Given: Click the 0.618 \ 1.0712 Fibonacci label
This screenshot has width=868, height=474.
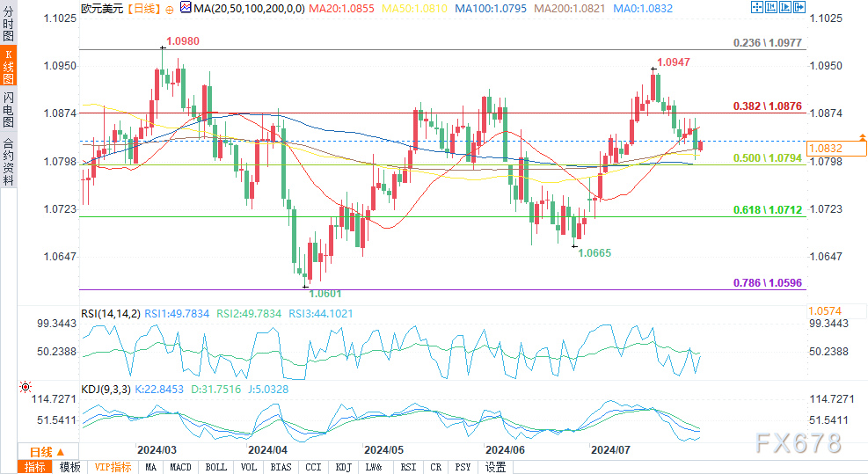Looking at the screenshot, I should [x=767, y=210].
